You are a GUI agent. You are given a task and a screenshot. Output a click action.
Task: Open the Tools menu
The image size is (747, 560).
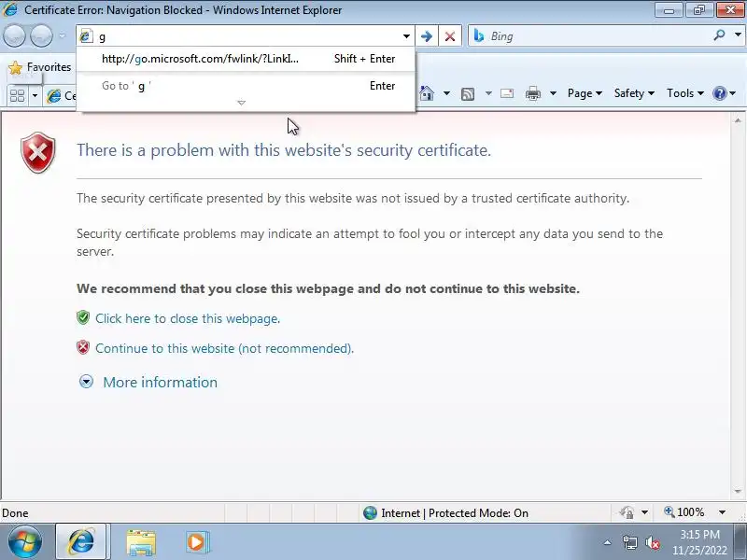click(685, 93)
